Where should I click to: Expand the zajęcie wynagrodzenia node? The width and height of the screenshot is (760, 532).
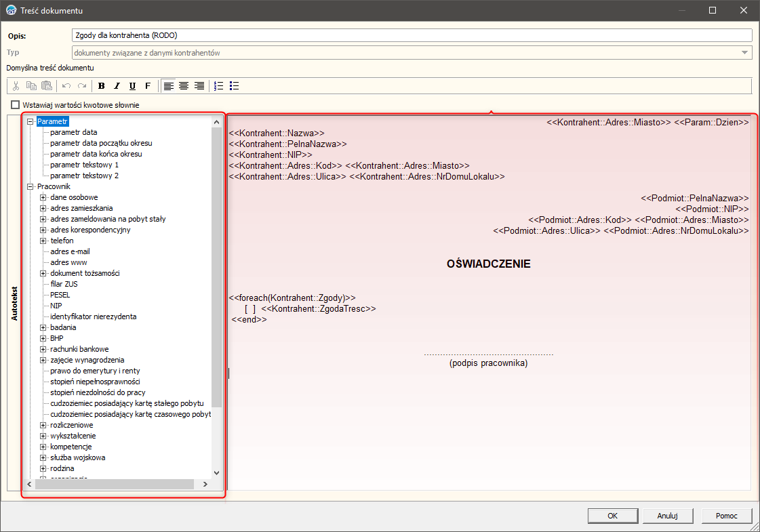pos(43,360)
